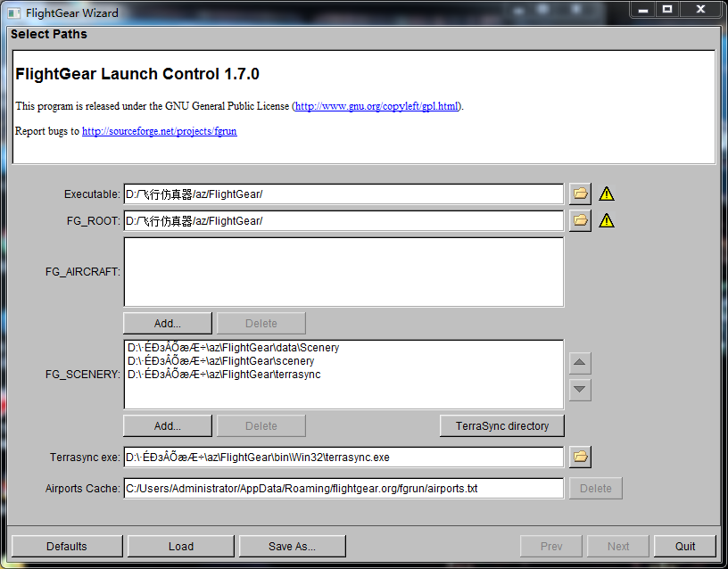Image resolution: width=728 pixels, height=569 pixels.
Task: Go back with Prev button
Action: pyautogui.click(x=551, y=547)
